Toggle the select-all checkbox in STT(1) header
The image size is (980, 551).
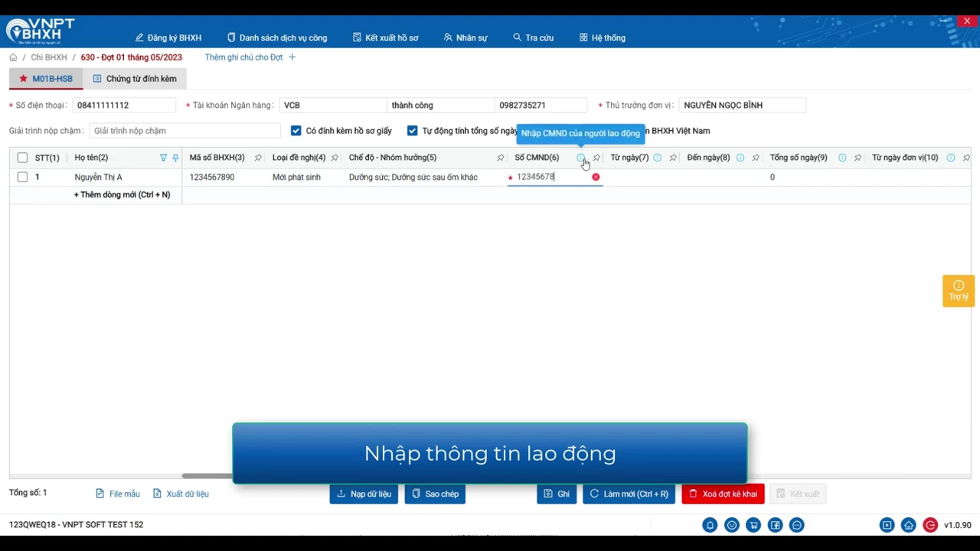click(22, 158)
